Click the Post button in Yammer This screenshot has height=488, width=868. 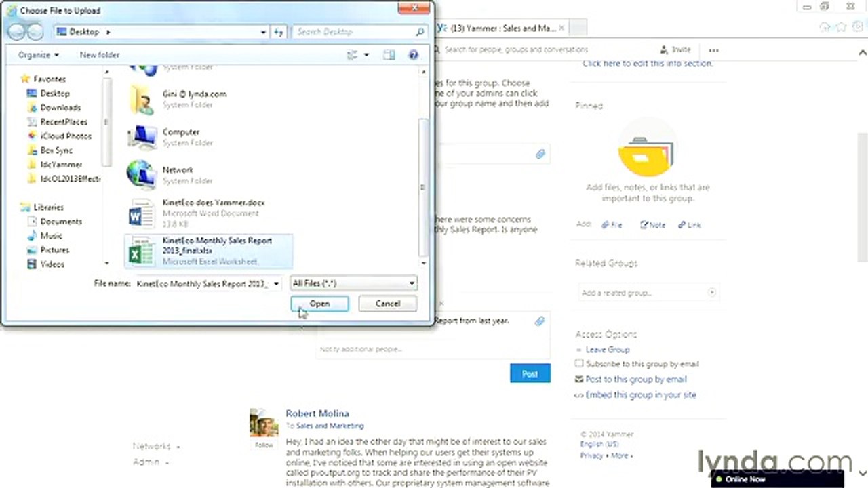click(x=530, y=373)
